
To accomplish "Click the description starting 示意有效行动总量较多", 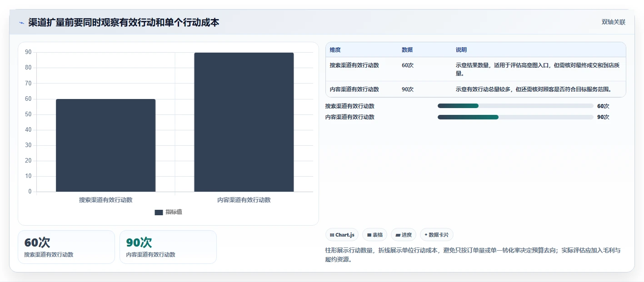I will pyautogui.click(x=534, y=89).
